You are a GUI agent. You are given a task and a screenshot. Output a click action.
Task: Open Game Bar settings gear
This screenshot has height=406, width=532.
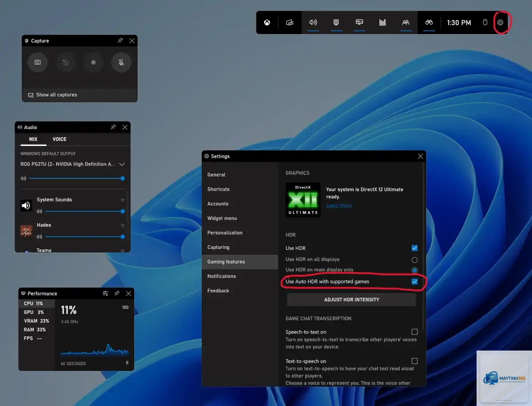(x=501, y=23)
